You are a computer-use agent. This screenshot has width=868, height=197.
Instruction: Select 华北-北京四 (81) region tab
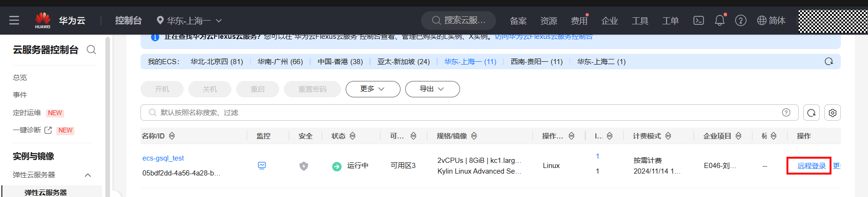pyautogui.click(x=217, y=62)
